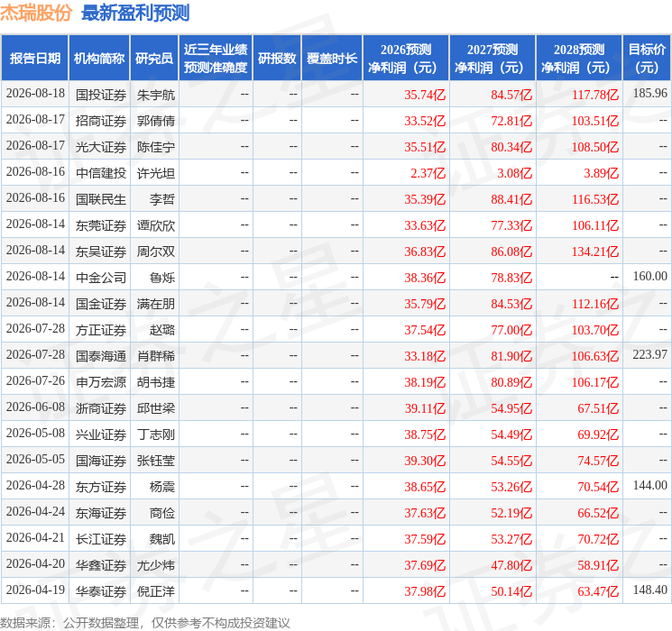Click the 东海证券 cell
The height and width of the screenshot is (631, 672).
101,512
